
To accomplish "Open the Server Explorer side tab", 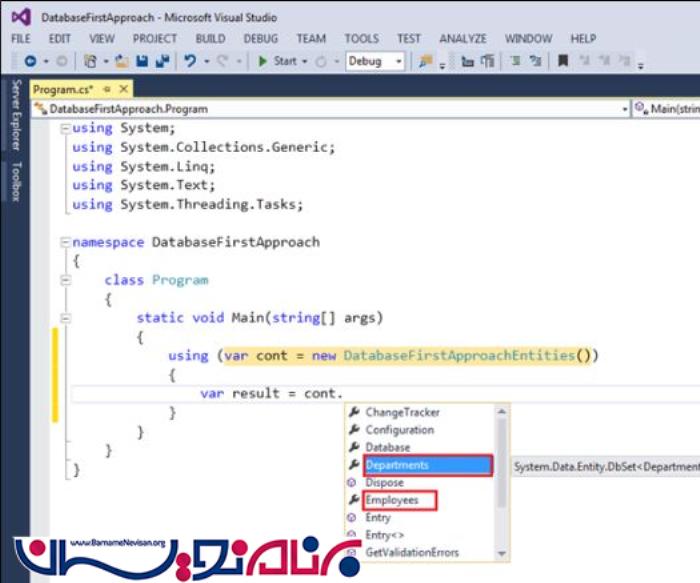I will [x=16, y=115].
